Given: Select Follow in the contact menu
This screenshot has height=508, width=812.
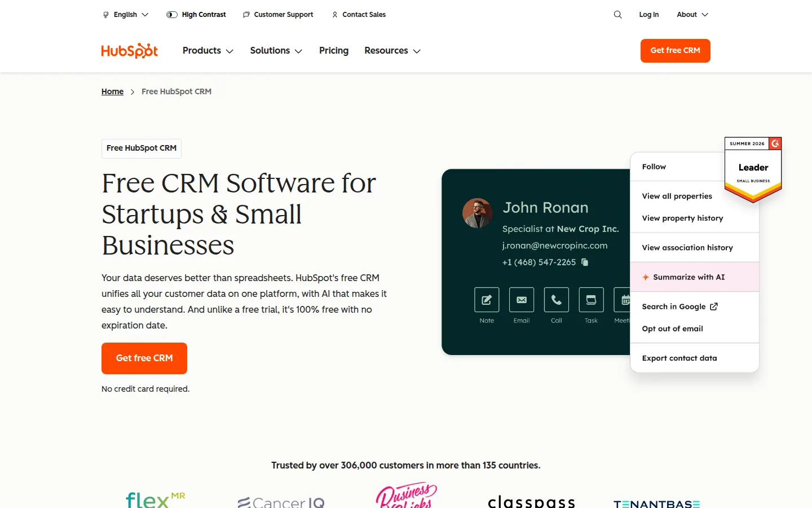Looking at the screenshot, I should tap(654, 167).
